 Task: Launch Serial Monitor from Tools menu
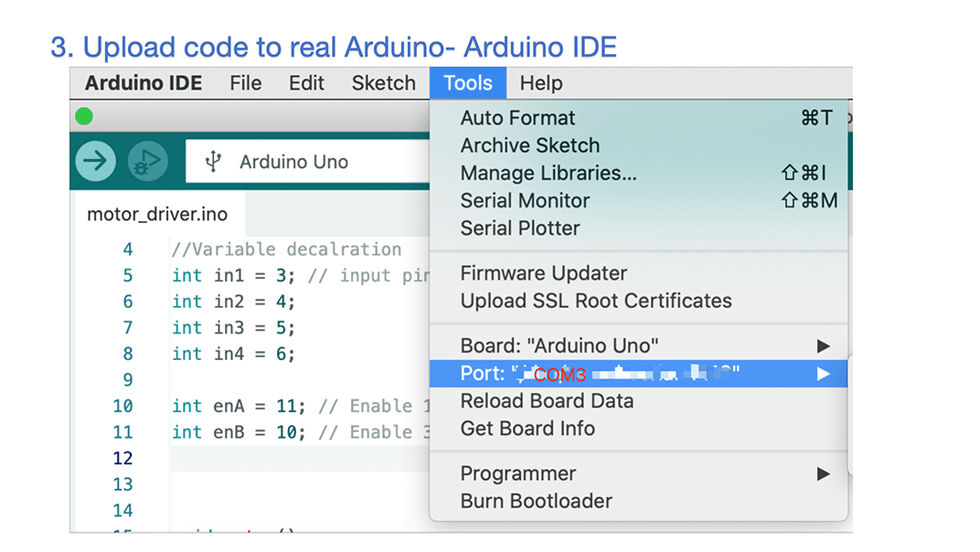[x=639, y=200]
